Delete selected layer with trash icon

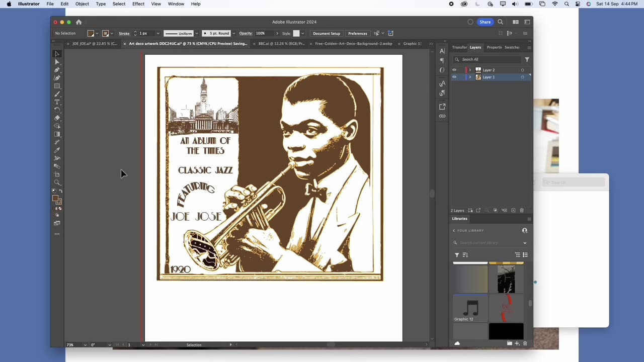coord(522,210)
